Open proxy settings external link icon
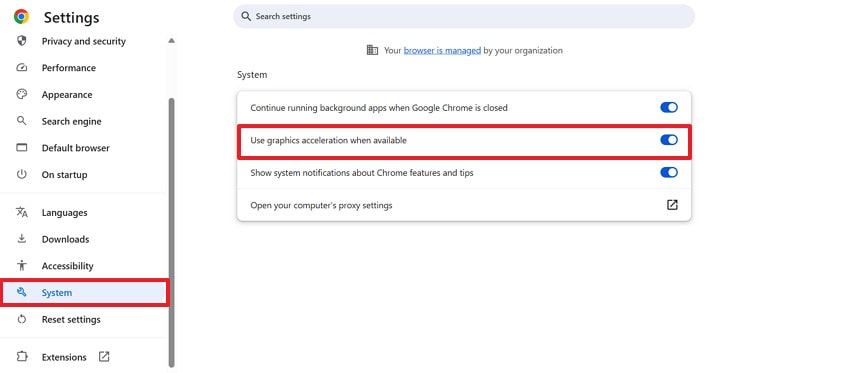The height and width of the screenshot is (373, 850). (672, 205)
